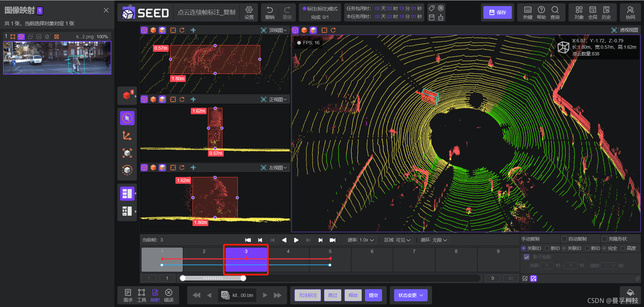The height and width of the screenshot is (307, 644).
Task: Select the pointer selection tool in left toolbar
Action: pyautogui.click(x=127, y=118)
